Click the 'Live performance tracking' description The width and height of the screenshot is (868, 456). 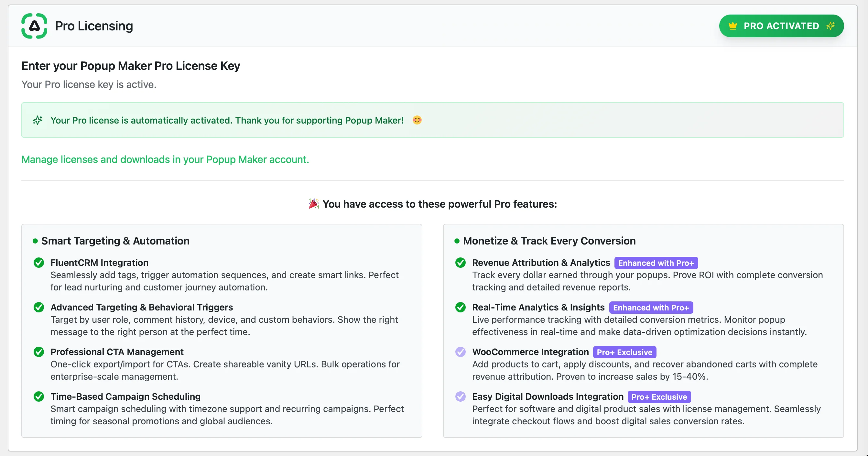[639, 326]
